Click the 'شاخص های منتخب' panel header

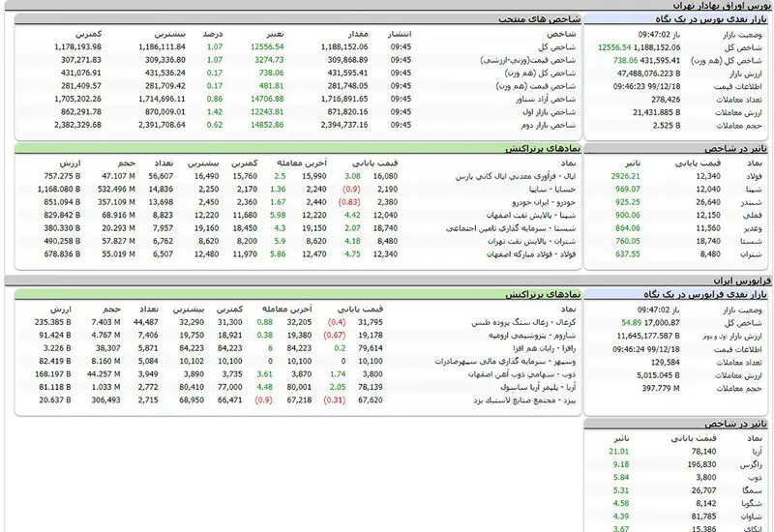[539, 19]
